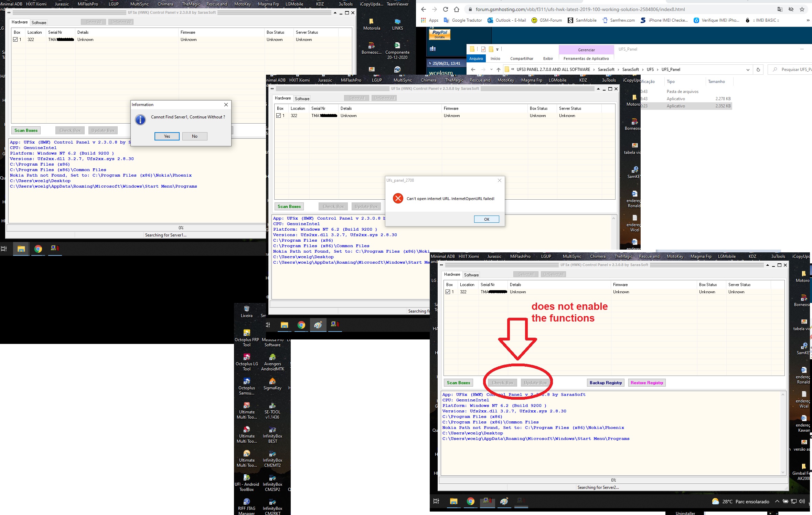Expand Explorer address bar history dropdown
The image size is (812, 515).
(748, 70)
